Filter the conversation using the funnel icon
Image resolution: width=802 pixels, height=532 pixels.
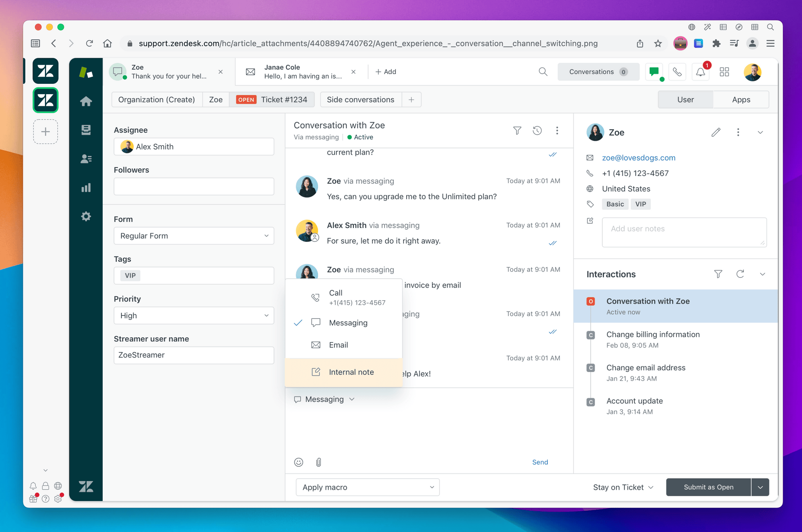click(x=517, y=130)
